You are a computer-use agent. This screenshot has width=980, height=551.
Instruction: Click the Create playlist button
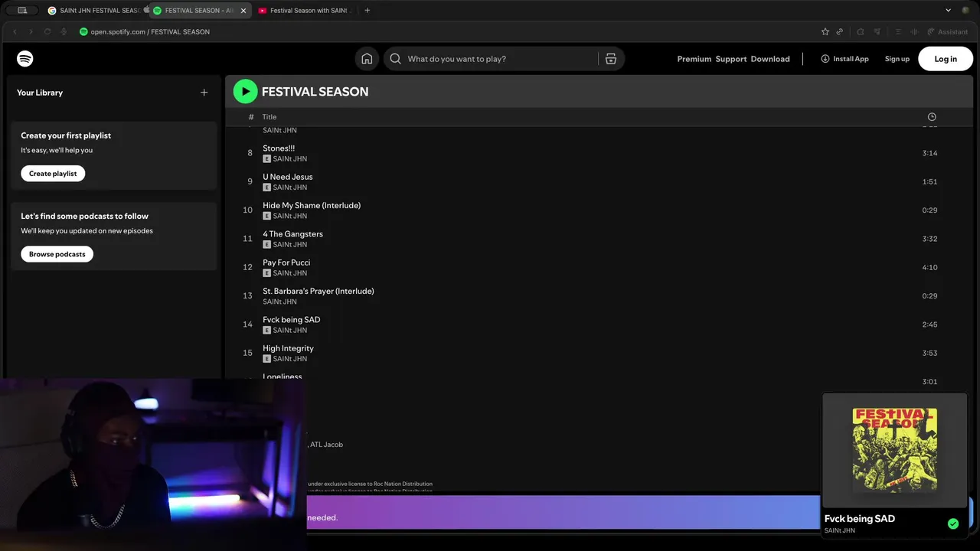coord(53,174)
